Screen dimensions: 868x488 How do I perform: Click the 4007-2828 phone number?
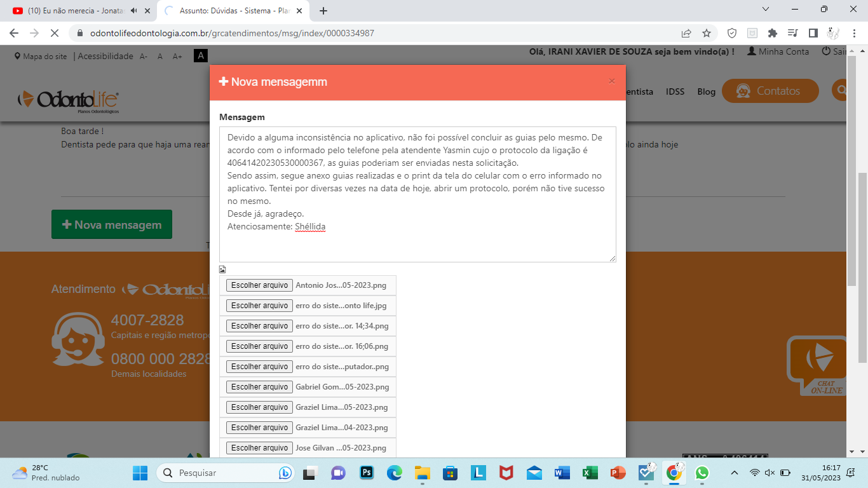[x=147, y=320]
